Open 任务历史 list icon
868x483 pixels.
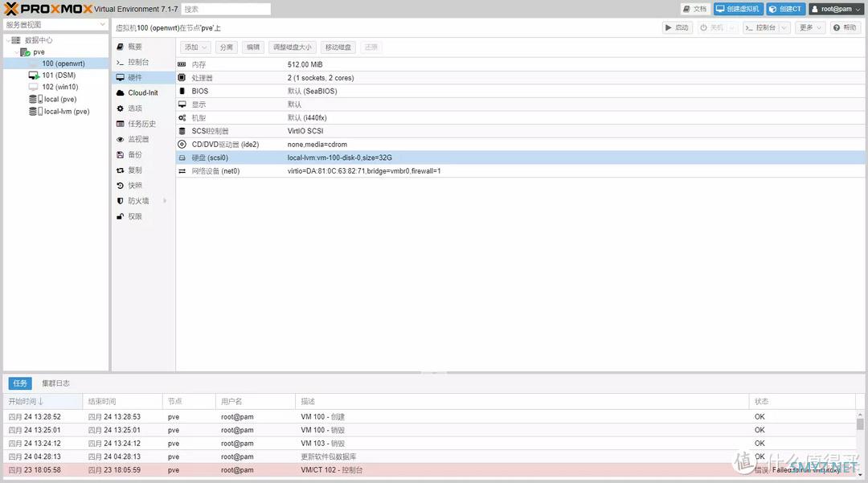coord(120,124)
